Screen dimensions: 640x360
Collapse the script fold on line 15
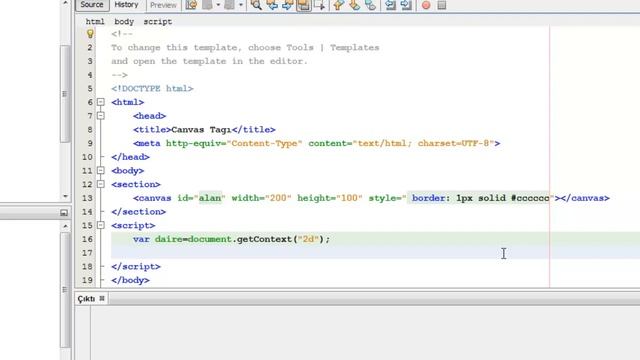click(101, 225)
